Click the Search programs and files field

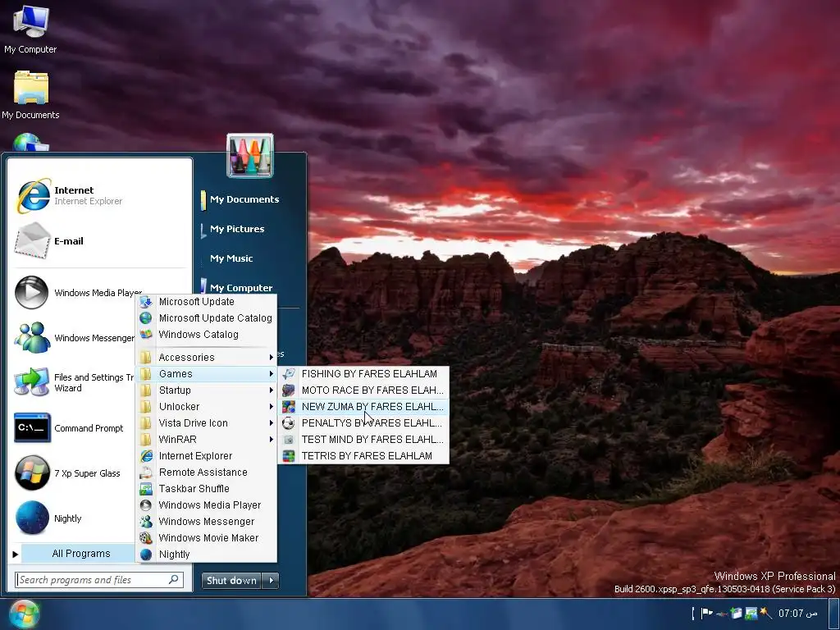[99, 580]
